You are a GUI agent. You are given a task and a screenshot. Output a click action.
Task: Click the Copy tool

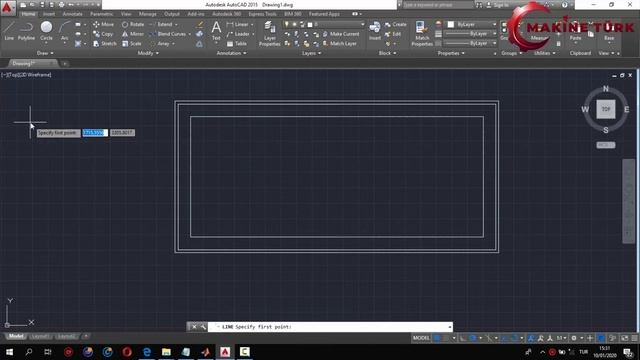point(103,34)
